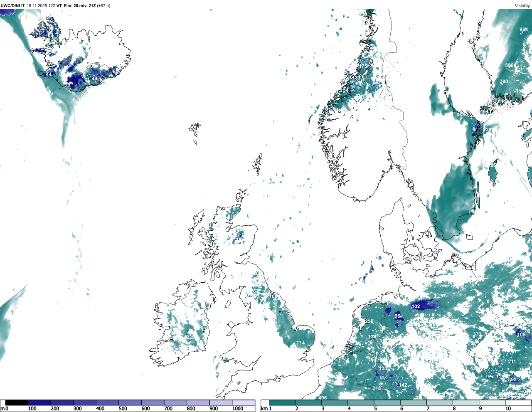Select the 500–600 m purple legend swatch
Screen dimensions: 532x412
(130, 402)
